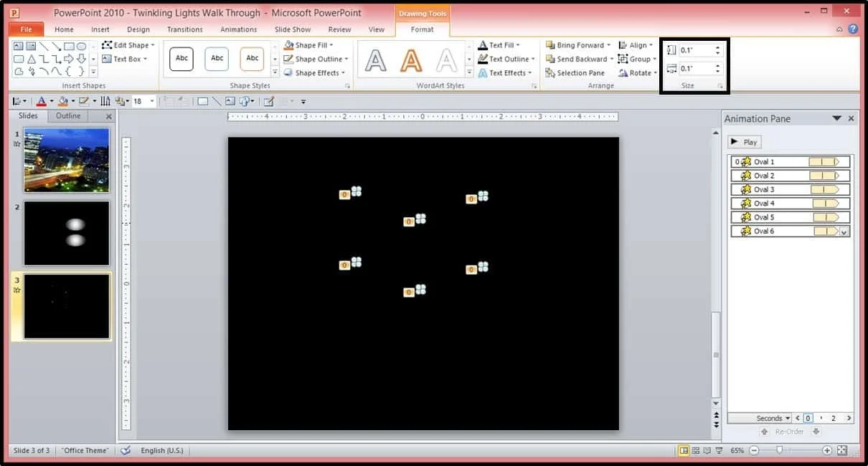Apply the black outline Abc shape style
This screenshot has height=466, width=868.
click(x=181, y=59)
